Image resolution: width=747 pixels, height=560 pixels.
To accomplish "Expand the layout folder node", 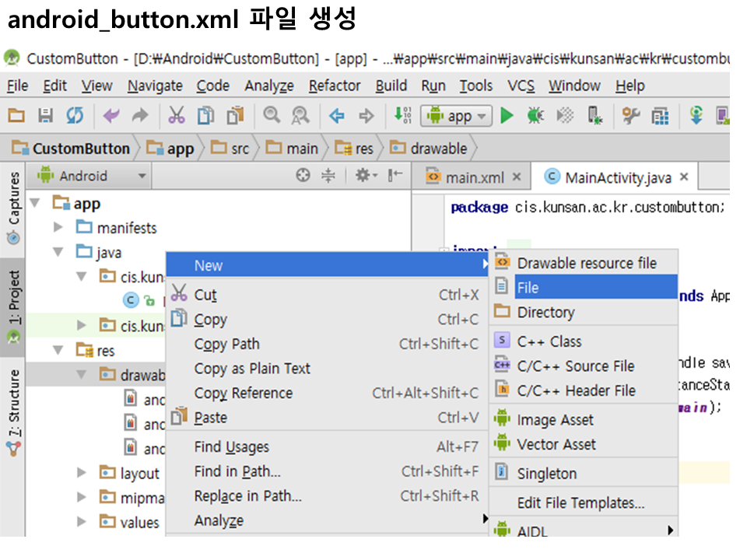I will pyautogui.click(x=82, y=473).
